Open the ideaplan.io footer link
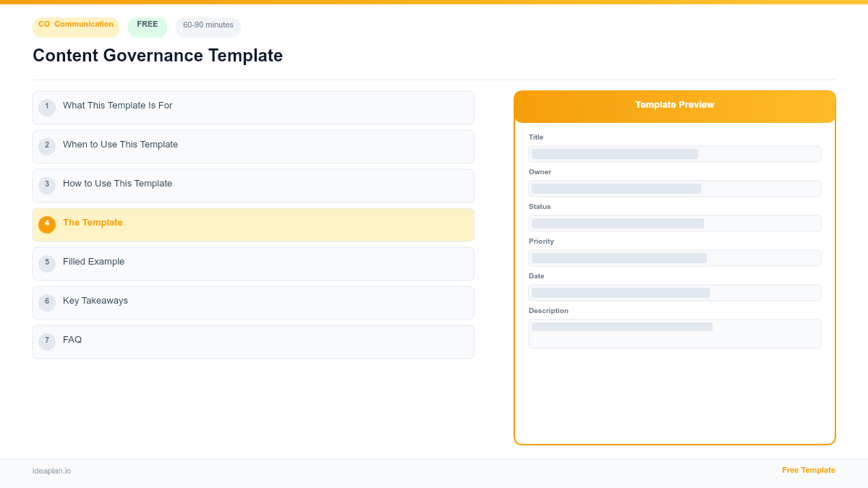Screen dimensions: 868x488 pyautogui.click(x=51, y=471)
